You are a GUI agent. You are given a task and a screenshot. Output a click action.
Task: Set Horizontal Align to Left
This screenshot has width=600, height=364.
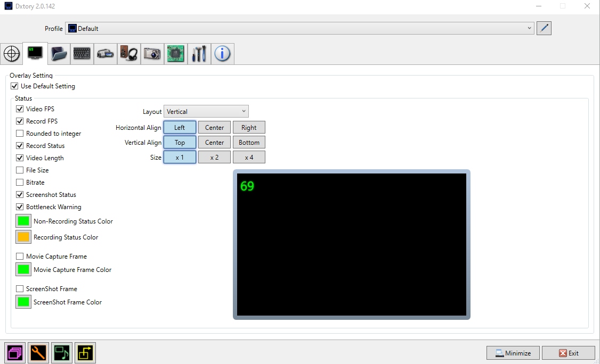[x=180, y=127]
